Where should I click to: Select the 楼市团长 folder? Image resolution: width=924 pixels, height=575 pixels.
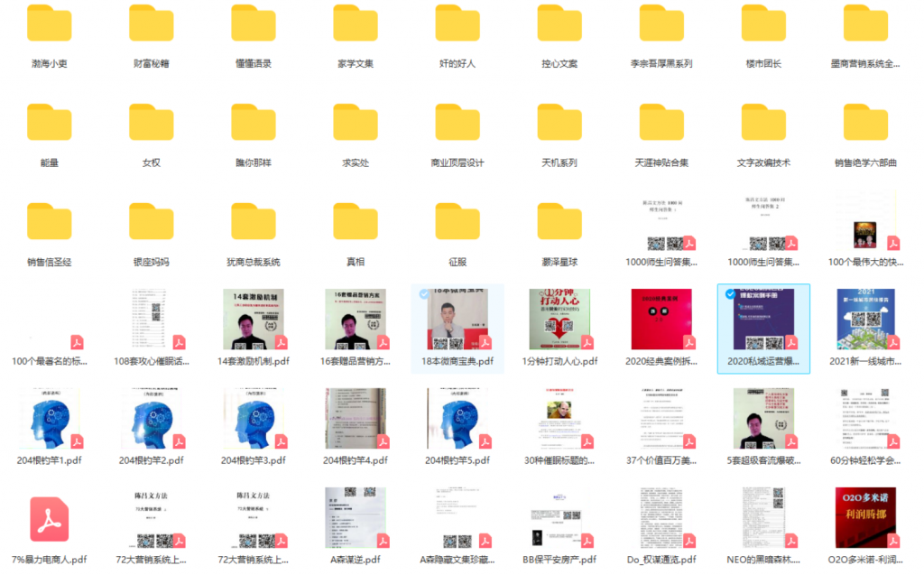[x=763, y=26]
